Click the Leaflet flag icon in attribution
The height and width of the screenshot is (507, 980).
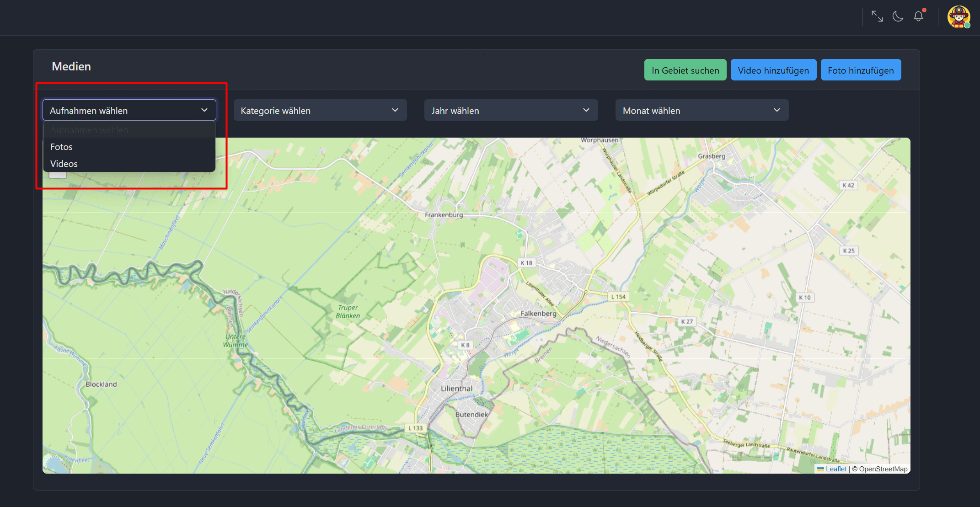pyautogui.click(x=820, y=469)
